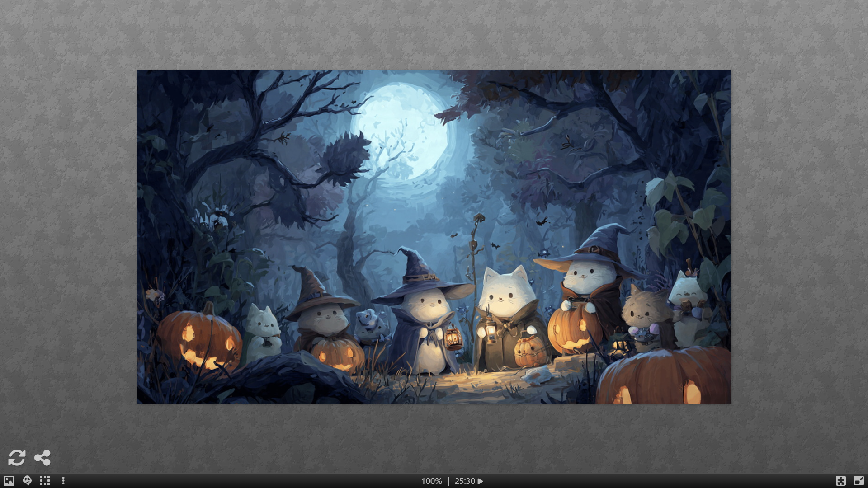The width and height of the screenshot is (868, 488).
Task: Click the share icon
Action: (42, 457)
